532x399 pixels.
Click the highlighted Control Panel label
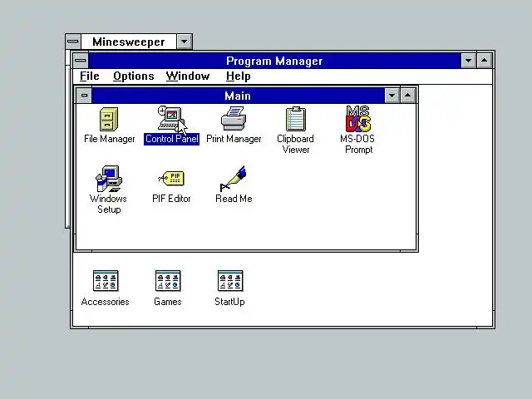(x=171, y=139)
